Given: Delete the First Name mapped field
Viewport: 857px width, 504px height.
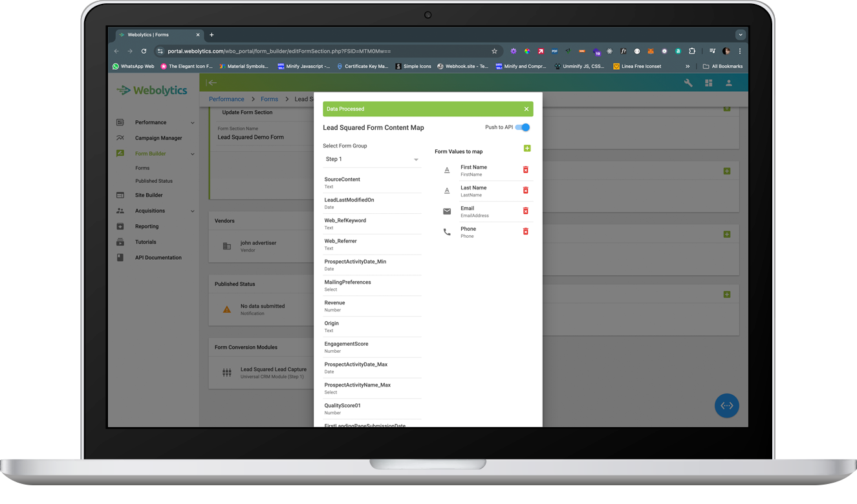Looking at the screenshot, I should tap(525, 170).
